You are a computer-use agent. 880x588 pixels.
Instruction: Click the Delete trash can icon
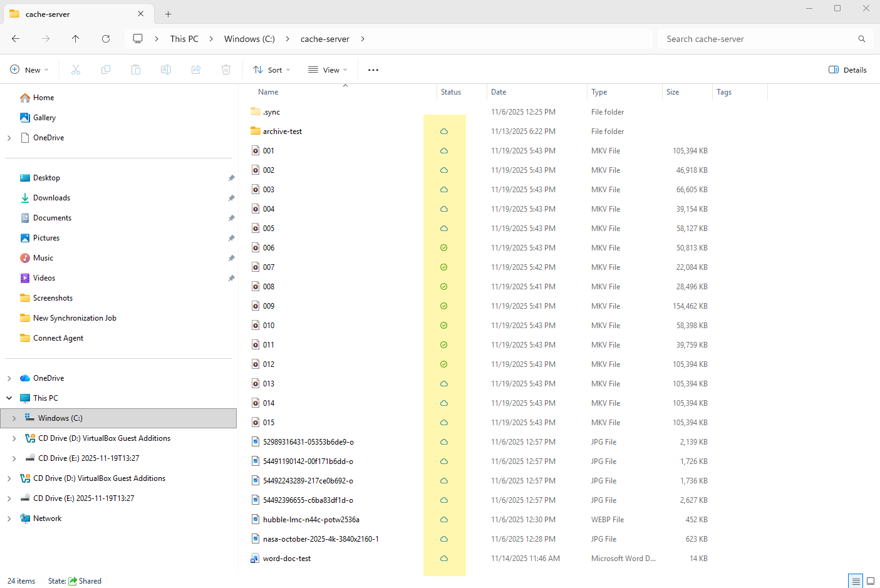tap(226, 70)
